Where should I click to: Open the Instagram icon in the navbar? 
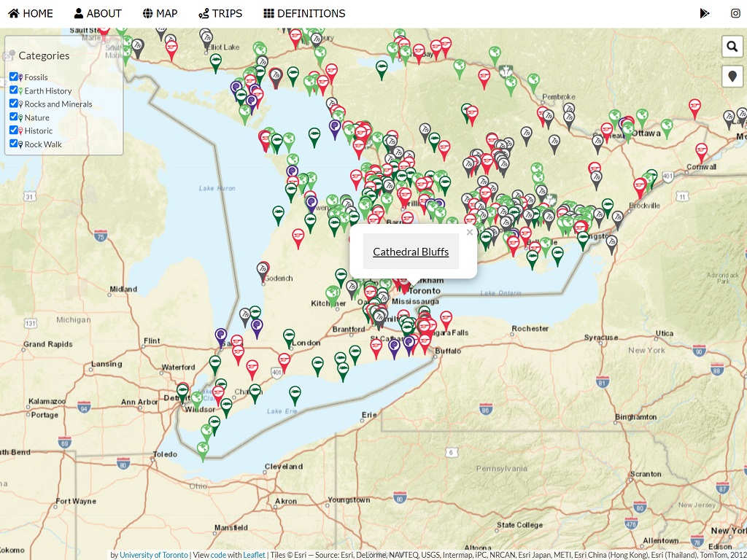(x=735, y=13)
